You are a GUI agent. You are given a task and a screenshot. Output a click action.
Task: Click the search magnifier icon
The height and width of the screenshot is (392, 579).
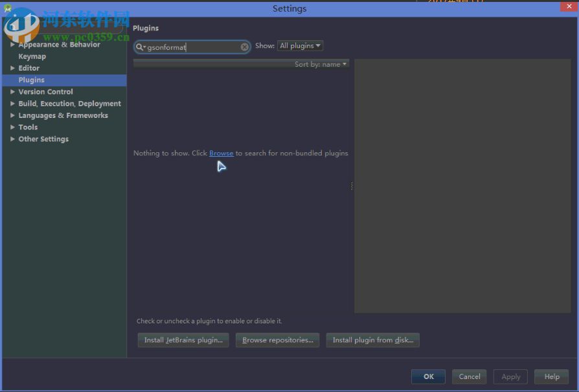pyautogui.click(x=139, y=47)
